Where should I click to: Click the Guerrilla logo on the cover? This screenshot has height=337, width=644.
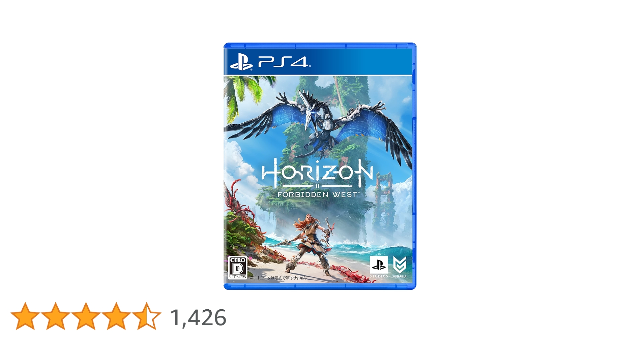400,267
